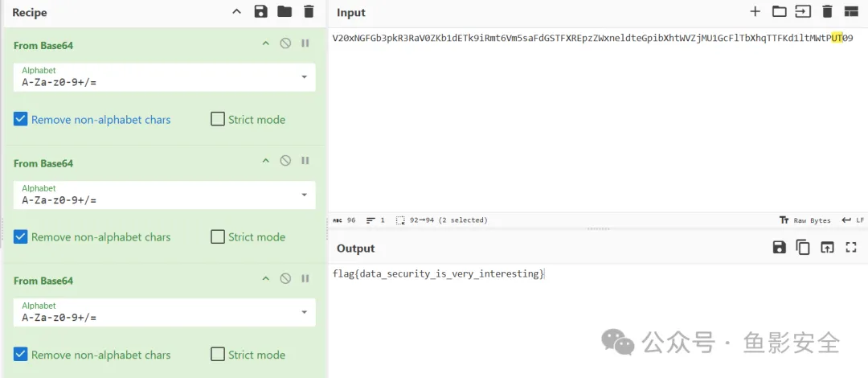The height and width of the screenshot is (378, 868).
Task: Disable the first From Base64 operation
Action: pyautogui.click(x=285, y=43)
